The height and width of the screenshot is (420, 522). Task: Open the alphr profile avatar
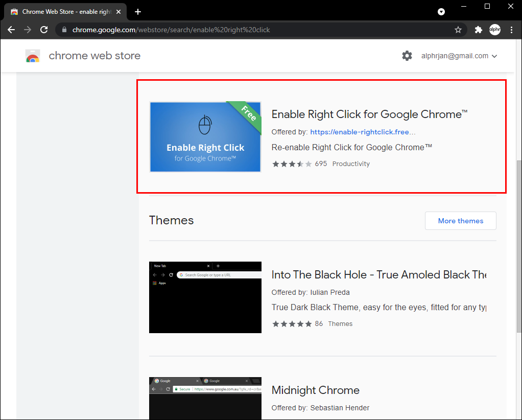pos(495,30)
